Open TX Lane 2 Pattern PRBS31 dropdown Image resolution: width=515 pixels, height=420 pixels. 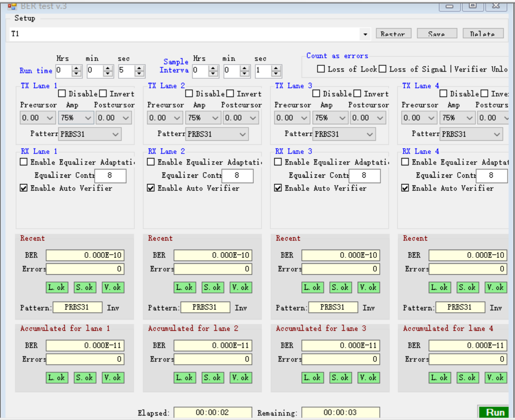217,134
